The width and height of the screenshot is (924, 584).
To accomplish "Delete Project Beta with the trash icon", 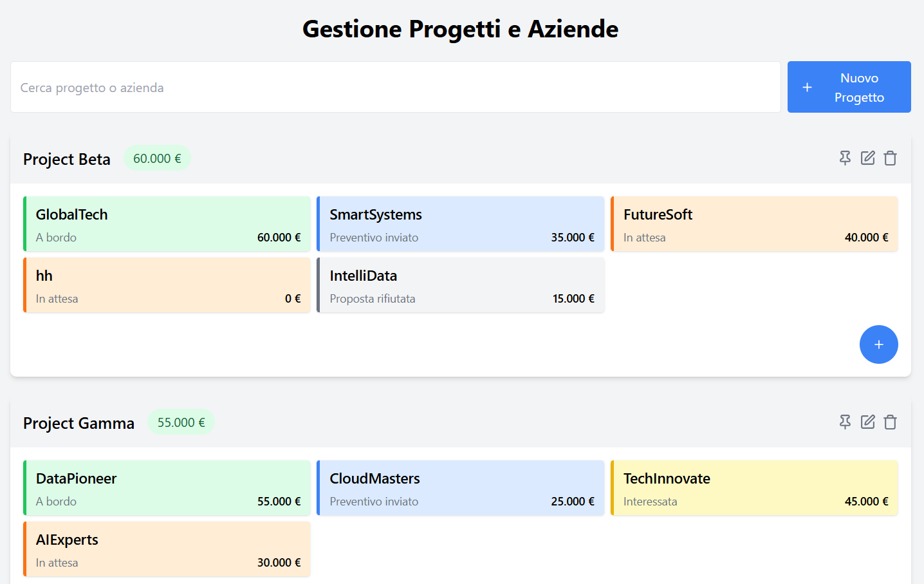I will (x=890, y=158).
